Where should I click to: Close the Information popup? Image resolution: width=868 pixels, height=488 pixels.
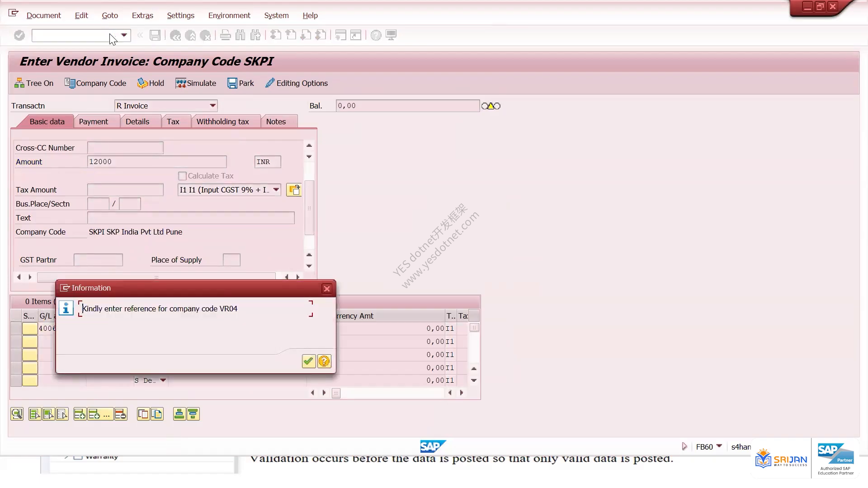coord(327,289)
